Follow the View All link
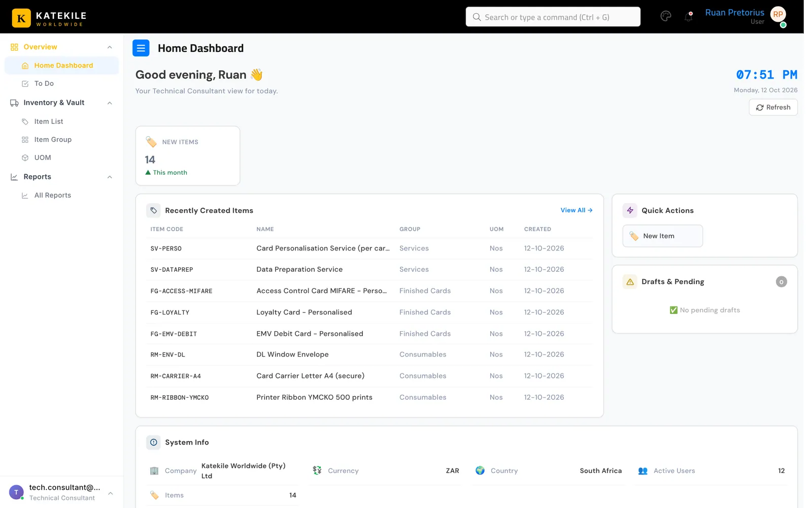 tap(577, 210)
